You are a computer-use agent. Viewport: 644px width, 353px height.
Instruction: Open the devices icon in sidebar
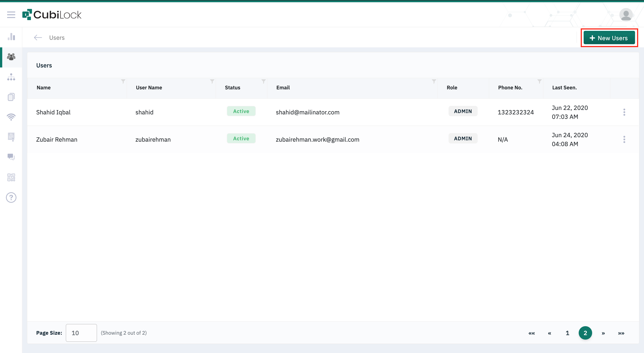click(x=11, y=97)
